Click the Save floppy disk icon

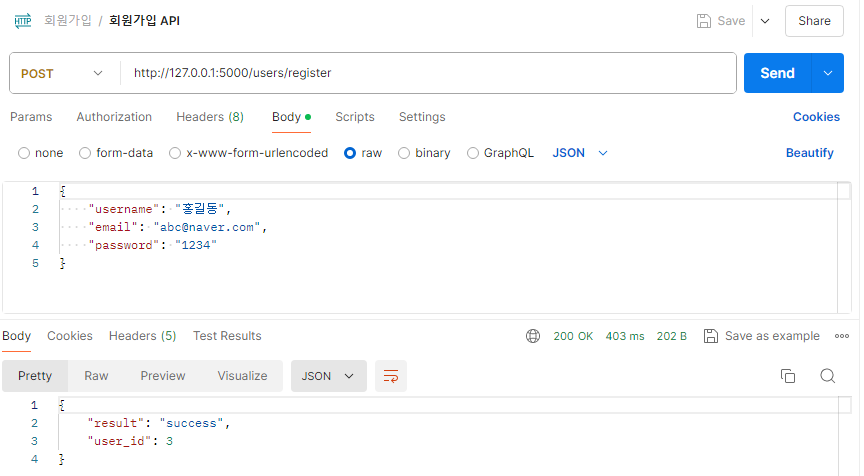pyautogui.click(x=704, y=21)
